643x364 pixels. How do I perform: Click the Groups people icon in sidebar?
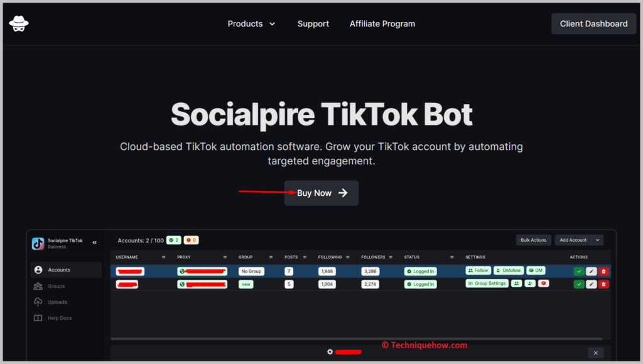click(38, 286)
